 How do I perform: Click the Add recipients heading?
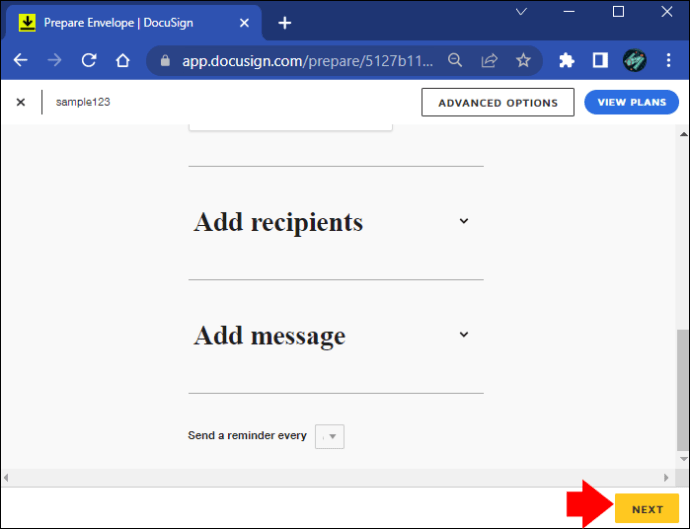point(278,222)
